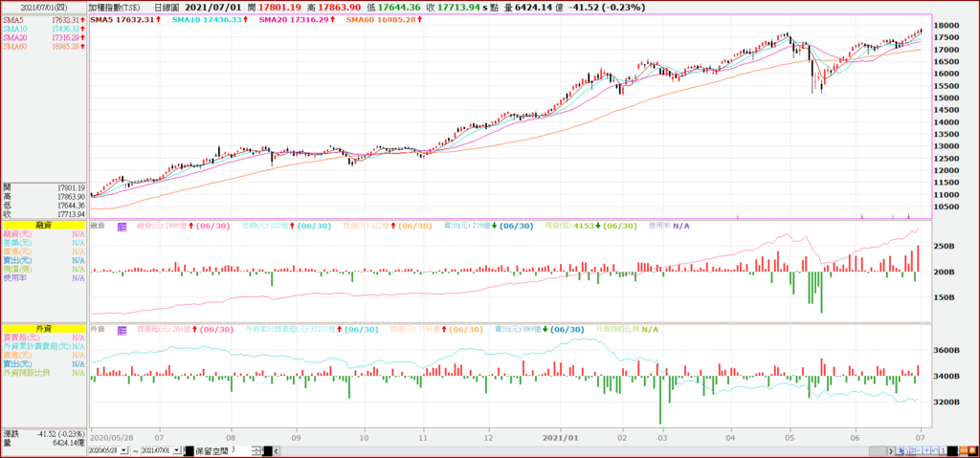This screenshot has width=980, height=458.
Task: Select the red curved arrow tool
Action: (907, 450)
